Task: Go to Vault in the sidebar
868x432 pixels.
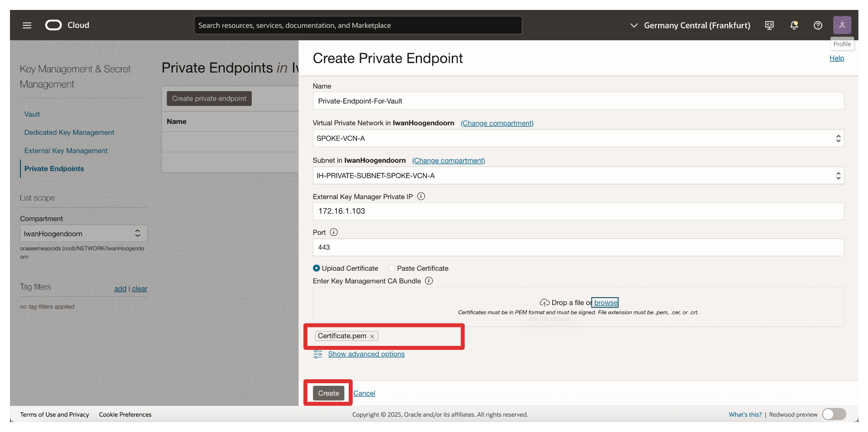Action: pyautogui.click(x=32, y=114)
